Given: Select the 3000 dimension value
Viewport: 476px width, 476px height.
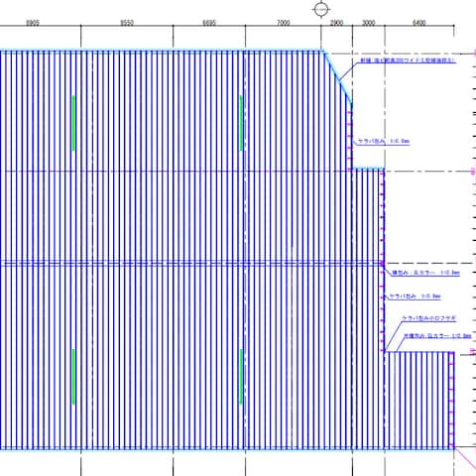Looking at the screenshot, I should pos(368,23).
